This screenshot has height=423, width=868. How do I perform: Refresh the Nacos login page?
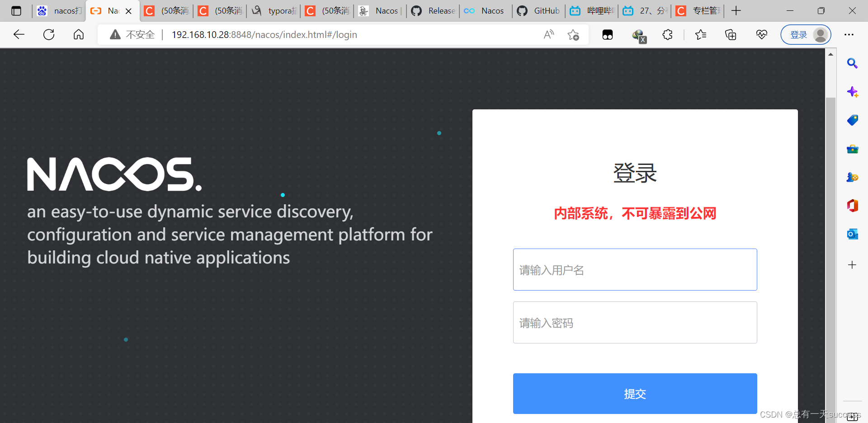[x=49, y=35]
